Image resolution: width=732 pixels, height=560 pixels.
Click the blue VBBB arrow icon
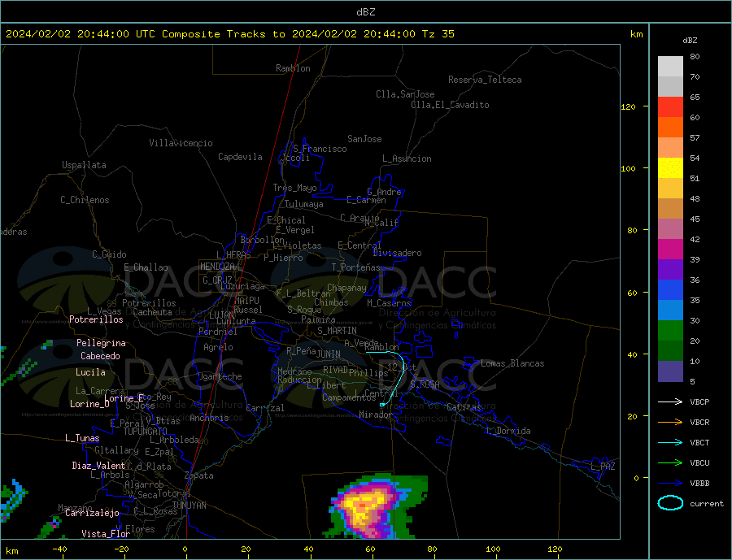[x=670, y=483]
